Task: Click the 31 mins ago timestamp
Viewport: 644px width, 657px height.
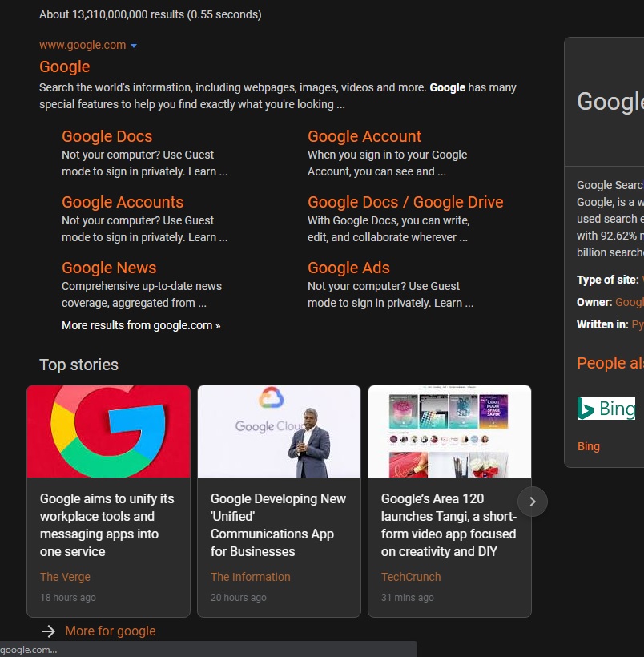Action: pyautogui.click(x=407, y=598)
